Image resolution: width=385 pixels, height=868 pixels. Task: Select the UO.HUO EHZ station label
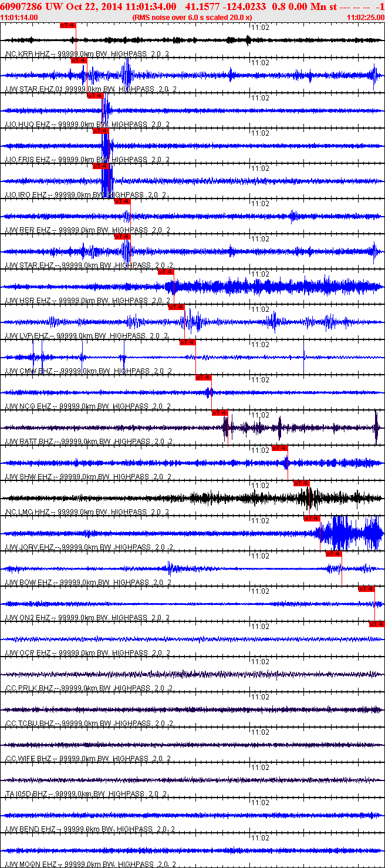[87, 125]
